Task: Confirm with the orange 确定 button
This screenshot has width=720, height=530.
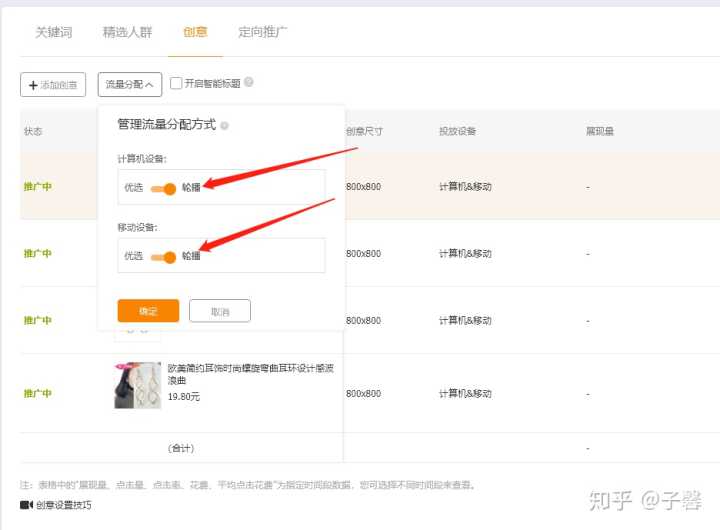Action: point(148,311)
